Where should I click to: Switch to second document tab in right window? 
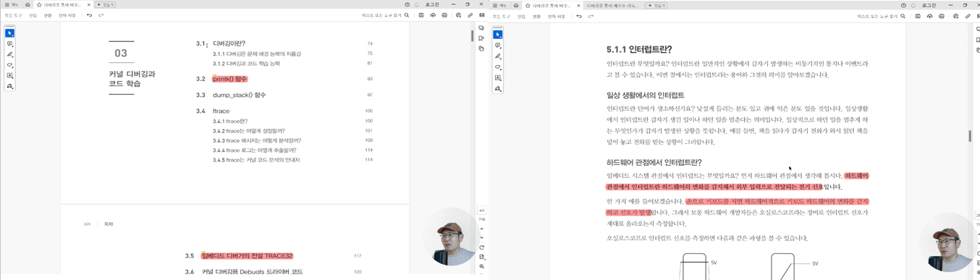coord(612,5)
